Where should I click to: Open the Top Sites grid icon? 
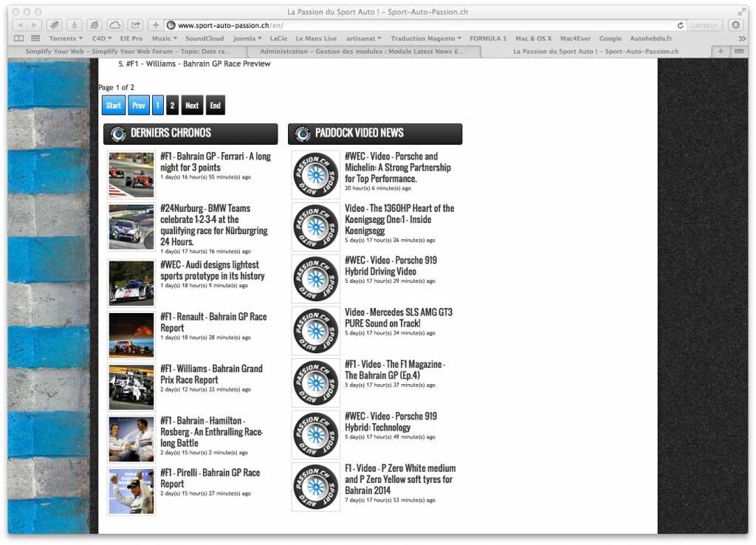[35, 38]
